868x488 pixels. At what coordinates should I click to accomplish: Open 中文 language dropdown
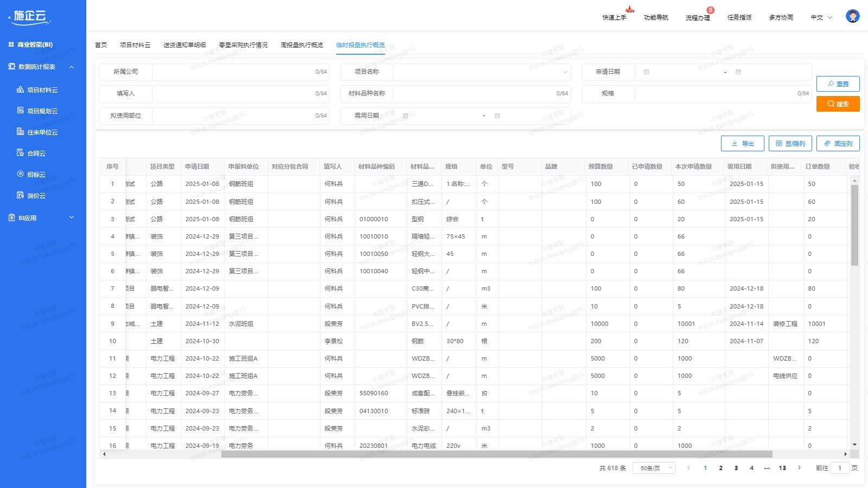[821, 17]
